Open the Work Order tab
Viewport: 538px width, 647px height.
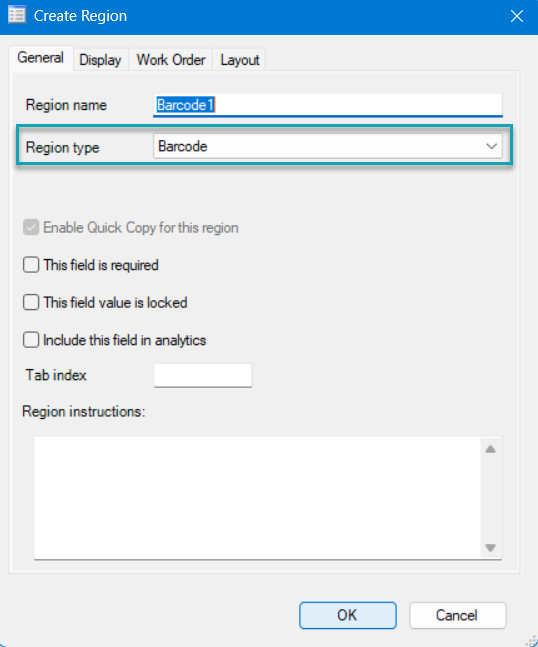point(171,60)
